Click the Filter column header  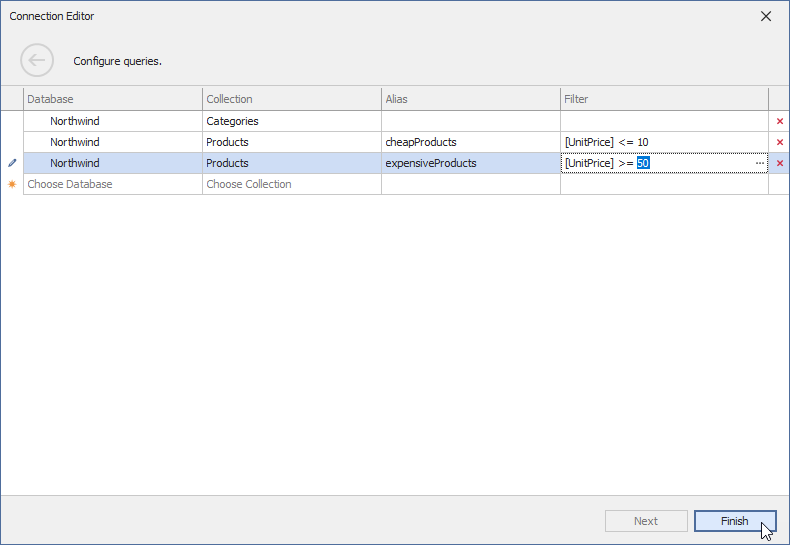pyautogui.click(x=663, y=99)
